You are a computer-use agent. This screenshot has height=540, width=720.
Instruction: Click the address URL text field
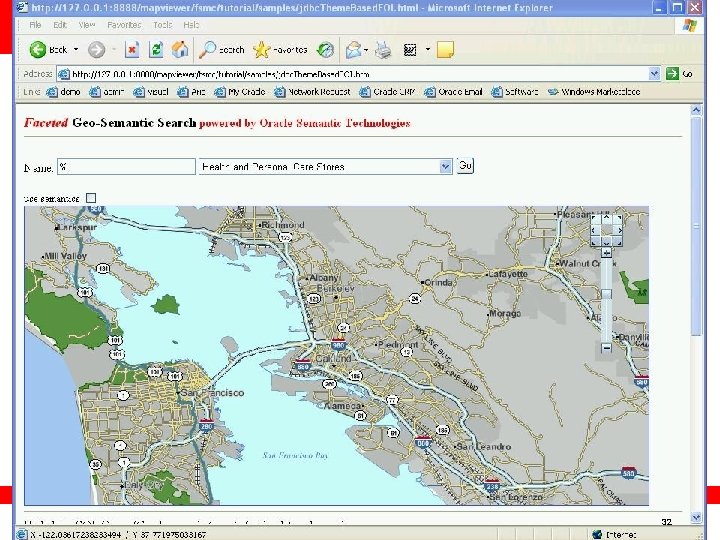pos(360,74)
